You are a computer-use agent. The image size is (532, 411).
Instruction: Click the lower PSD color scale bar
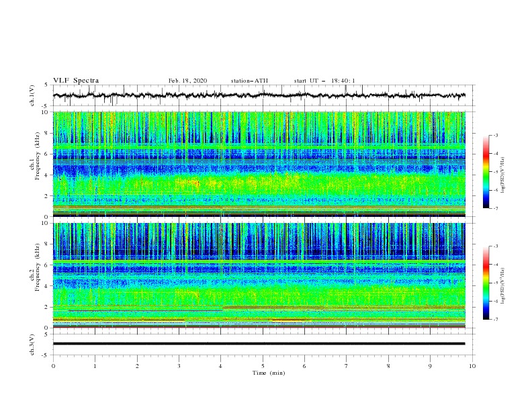coord(486,283)
